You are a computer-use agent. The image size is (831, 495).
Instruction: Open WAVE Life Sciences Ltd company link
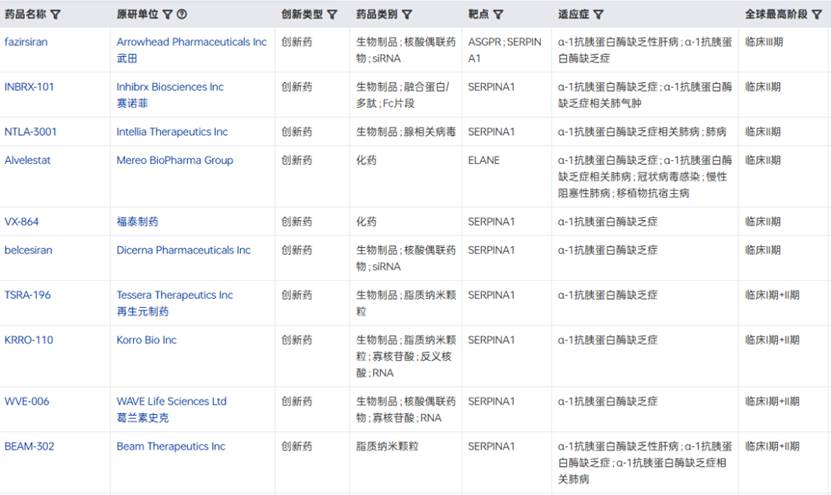(172, 402)
